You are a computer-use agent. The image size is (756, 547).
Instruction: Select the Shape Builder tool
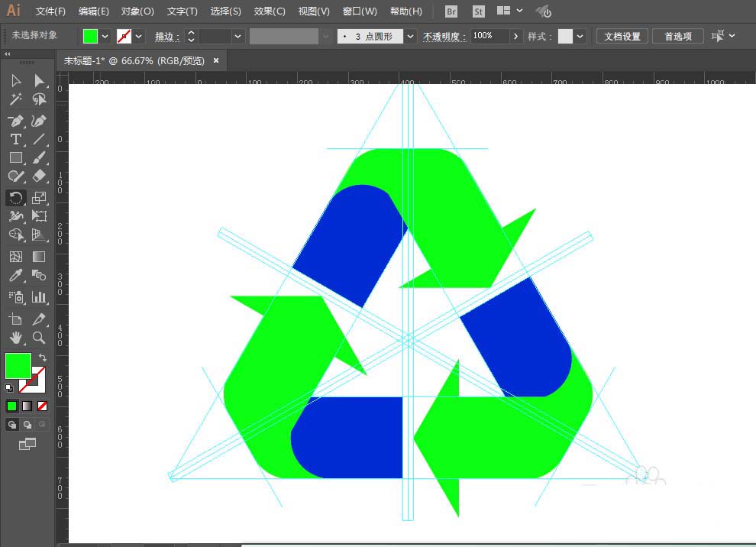point(16,235)
